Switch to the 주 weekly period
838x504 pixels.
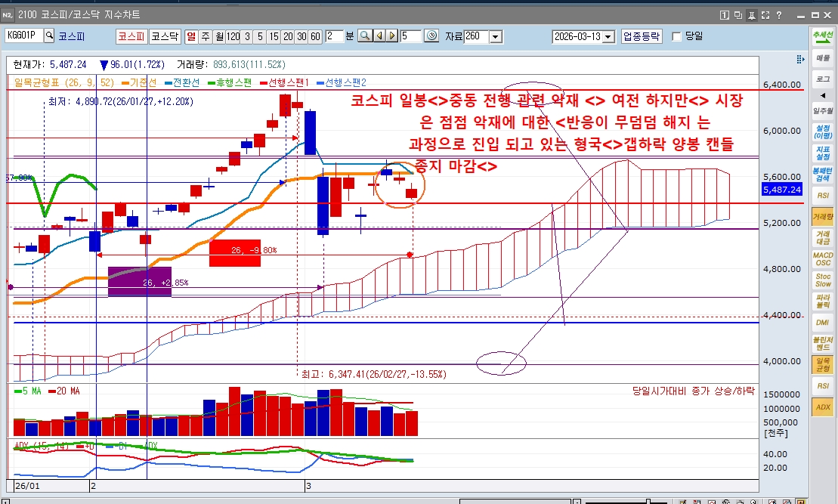(205, 36)
